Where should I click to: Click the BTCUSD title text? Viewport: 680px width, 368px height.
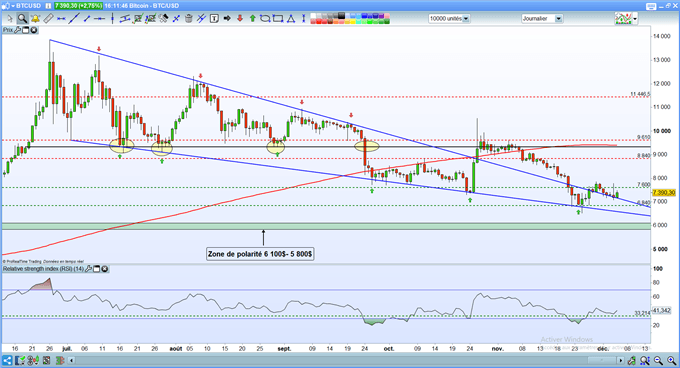tap(29, 6)
